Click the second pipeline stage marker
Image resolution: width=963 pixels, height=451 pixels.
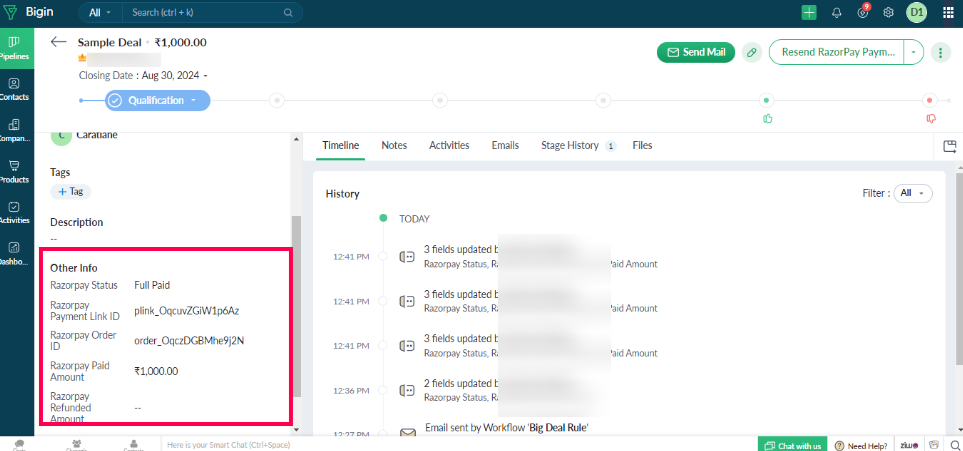(x=277, y=100)
